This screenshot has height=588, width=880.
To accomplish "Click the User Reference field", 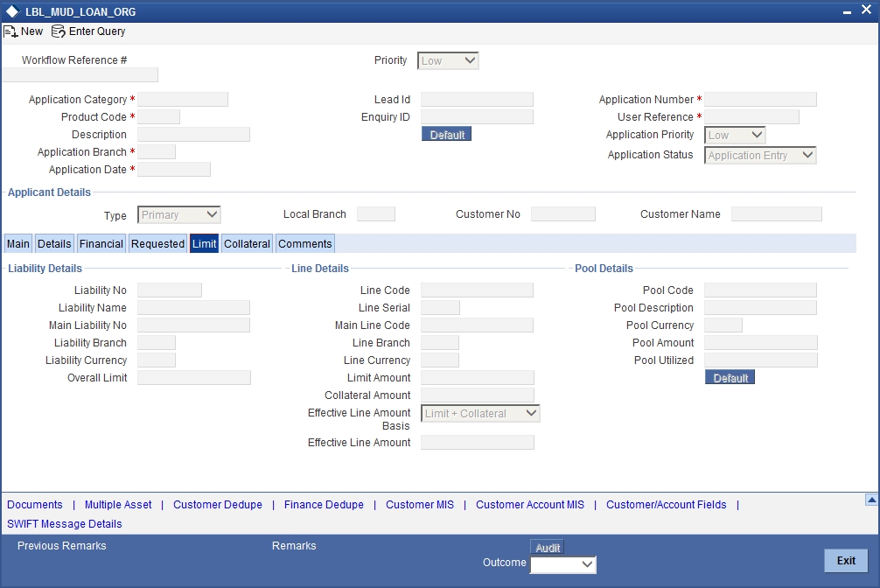I will (x=752, y=117).
